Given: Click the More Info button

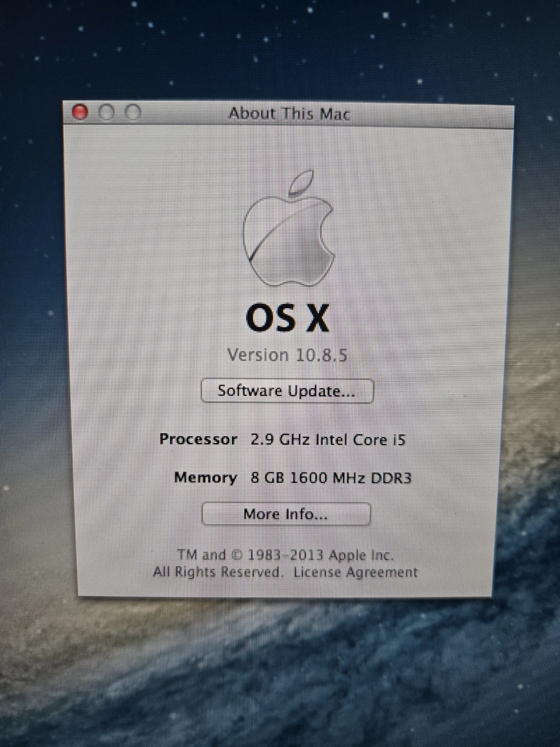Looking at the screenshot, I should [286, 514].
